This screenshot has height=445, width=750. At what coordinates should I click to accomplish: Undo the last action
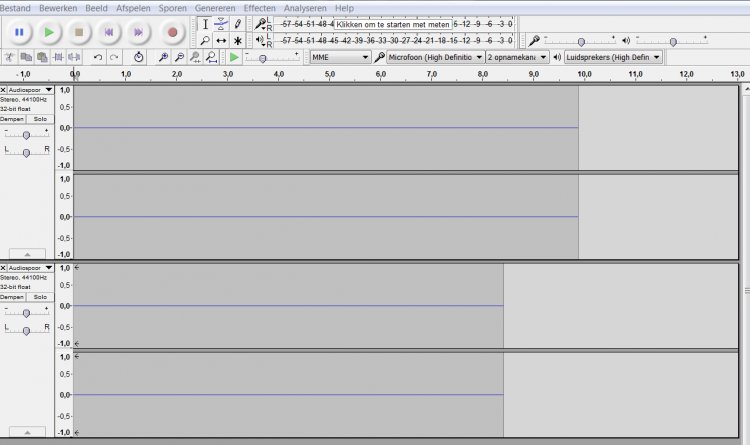[98, 57]
